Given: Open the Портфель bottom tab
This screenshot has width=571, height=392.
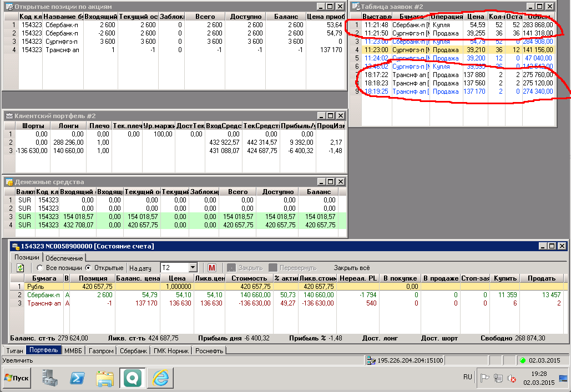Looking at the screenshot, I should point(43,350).
